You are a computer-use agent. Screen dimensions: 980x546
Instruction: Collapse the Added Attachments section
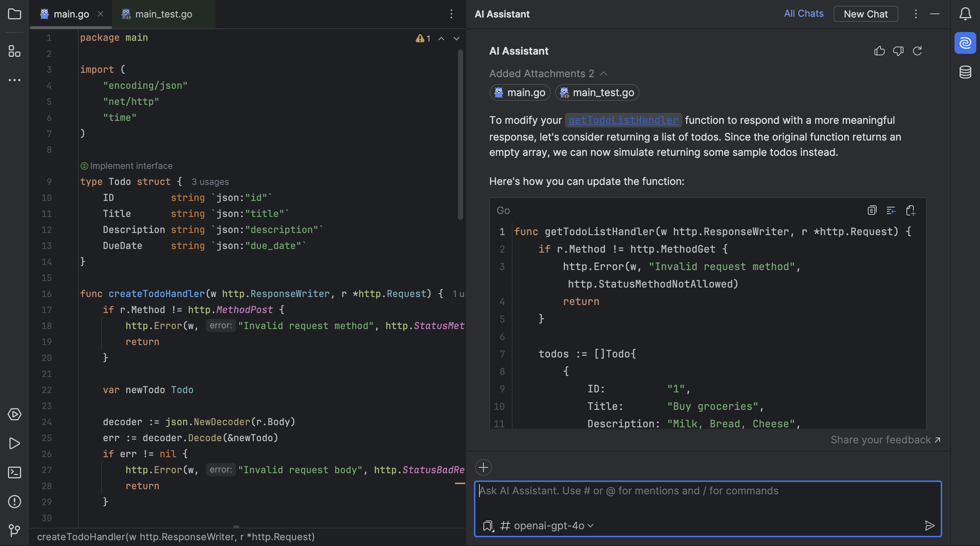click(x=604, y=74)
